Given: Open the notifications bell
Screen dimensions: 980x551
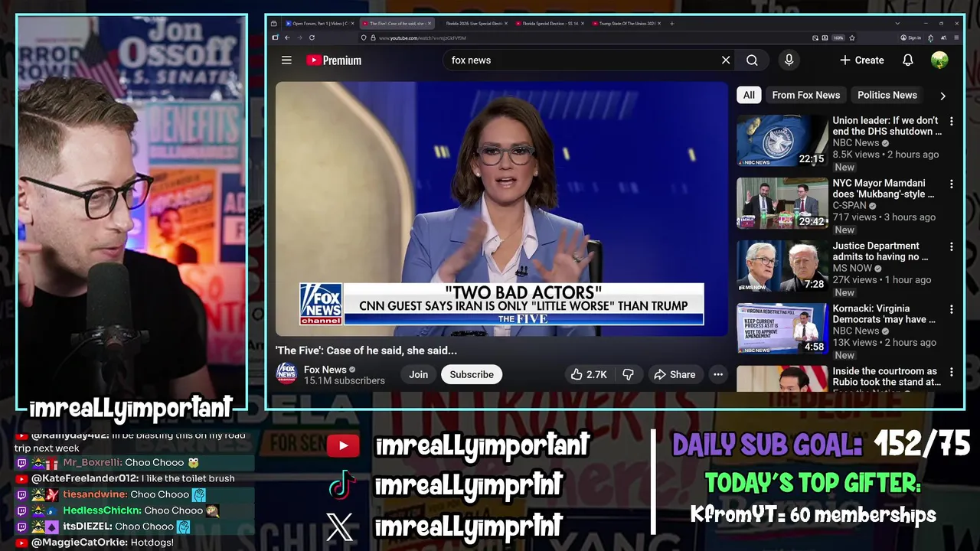Looking at the screenshot, I should click(908, 60).
